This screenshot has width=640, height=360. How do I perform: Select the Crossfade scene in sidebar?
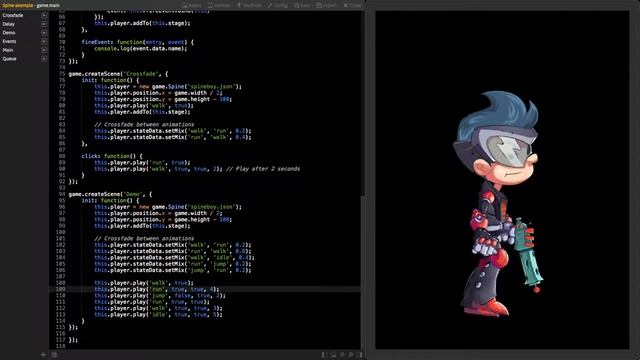coord(13,16)
